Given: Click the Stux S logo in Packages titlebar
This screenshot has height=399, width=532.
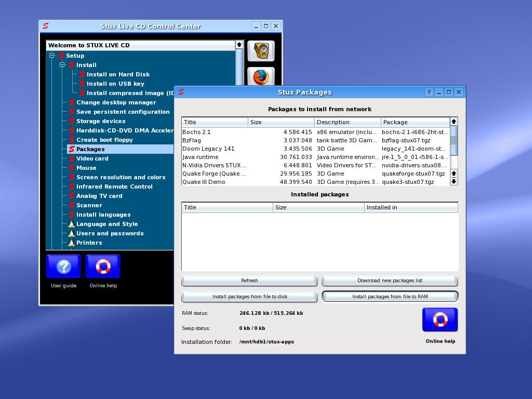Looking at the screenshot, I should pyautogui.click(x=181, y=92).
